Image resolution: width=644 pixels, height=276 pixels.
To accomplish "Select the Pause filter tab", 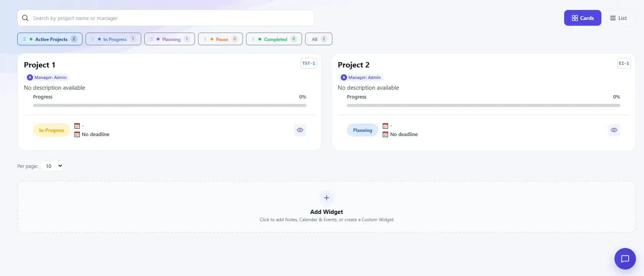I will tap(220, 39).
